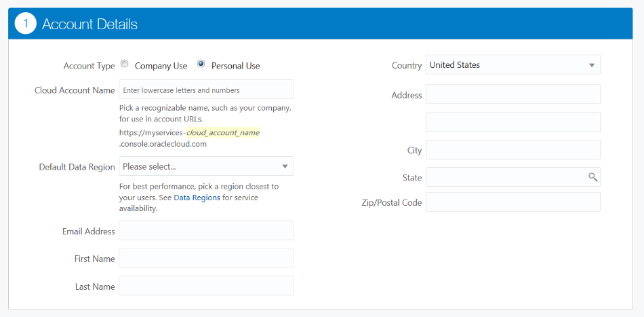Select the Company Use radio button
This screenshot has height=317, width=644.
125,64
